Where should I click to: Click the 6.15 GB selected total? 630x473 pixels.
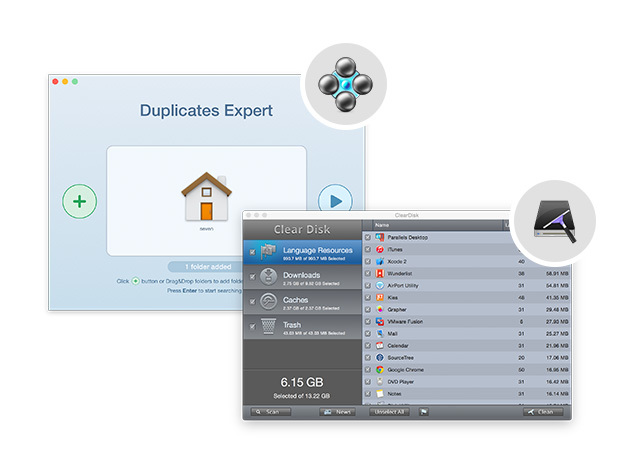tap(302, 382)
